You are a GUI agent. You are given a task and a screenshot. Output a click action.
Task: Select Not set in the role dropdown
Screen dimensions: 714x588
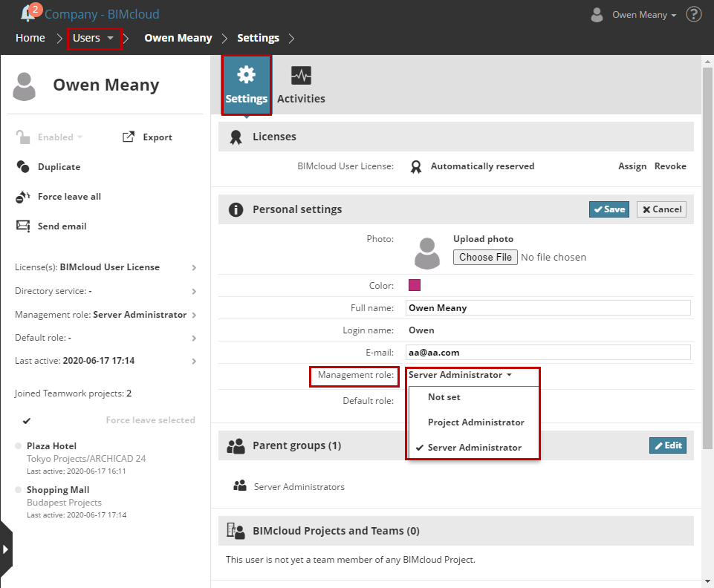pyautogui.click(x=444, y=397)
